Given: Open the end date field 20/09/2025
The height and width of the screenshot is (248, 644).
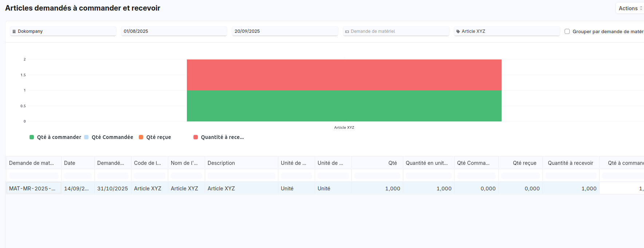Looking at the screenshot, I should point(284,31).
